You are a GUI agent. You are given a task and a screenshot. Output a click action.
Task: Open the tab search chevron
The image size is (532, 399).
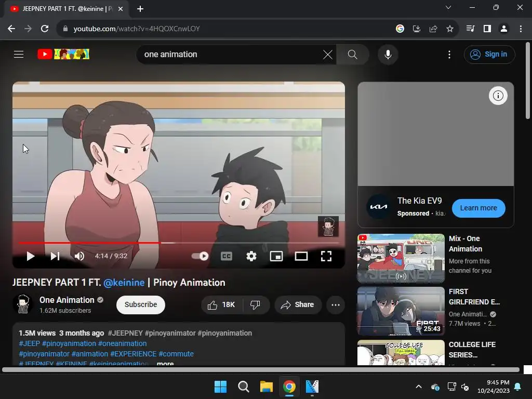(448, 7)
